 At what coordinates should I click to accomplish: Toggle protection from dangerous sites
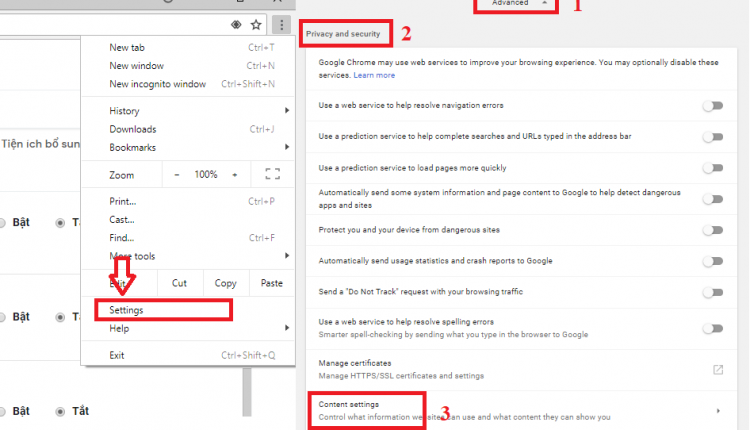pos(713,230)
